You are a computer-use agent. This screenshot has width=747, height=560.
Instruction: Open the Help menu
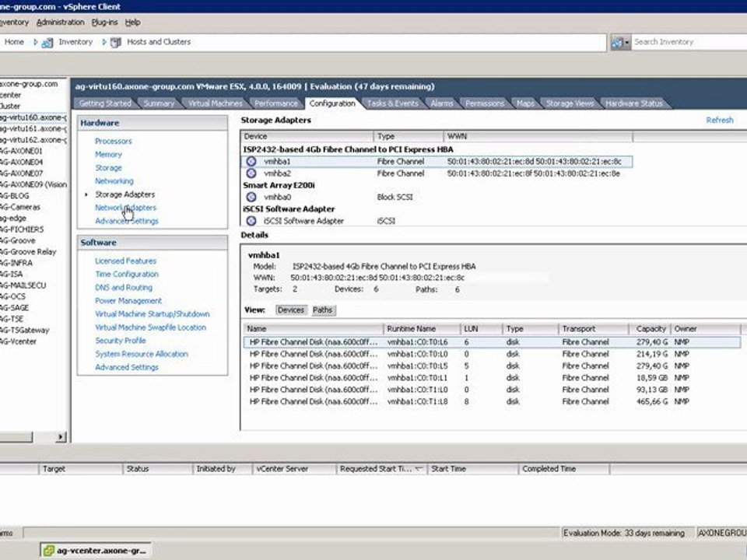point(132,23)
